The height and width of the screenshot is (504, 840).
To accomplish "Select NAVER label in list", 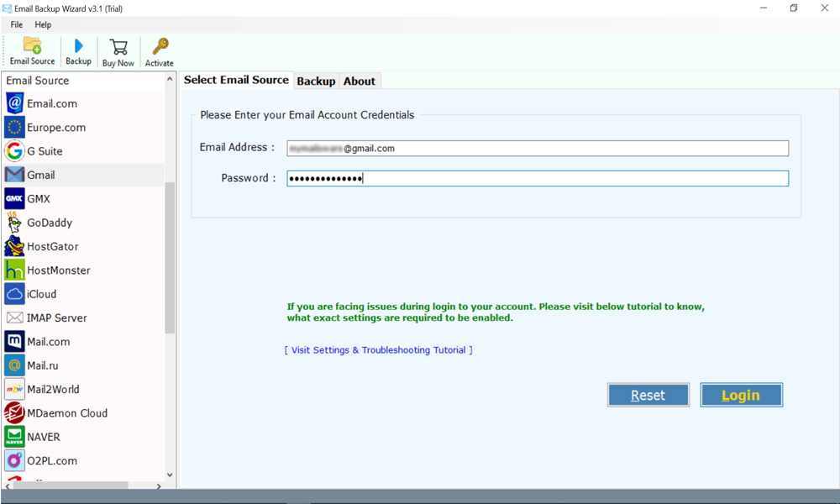I will [x=44, y=437].
